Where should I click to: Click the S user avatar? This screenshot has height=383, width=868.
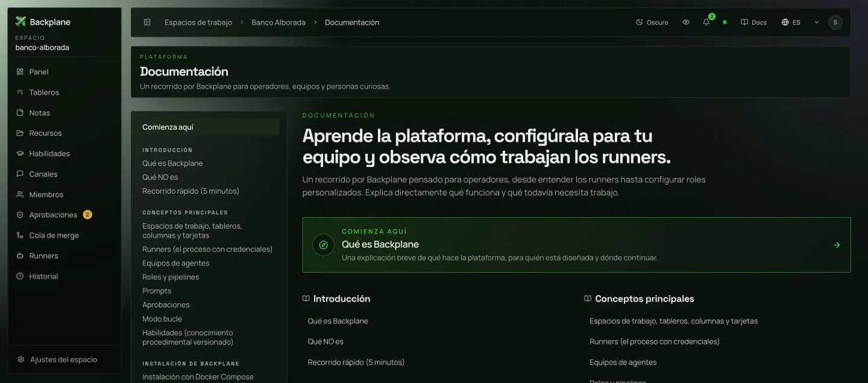(835, 22)
